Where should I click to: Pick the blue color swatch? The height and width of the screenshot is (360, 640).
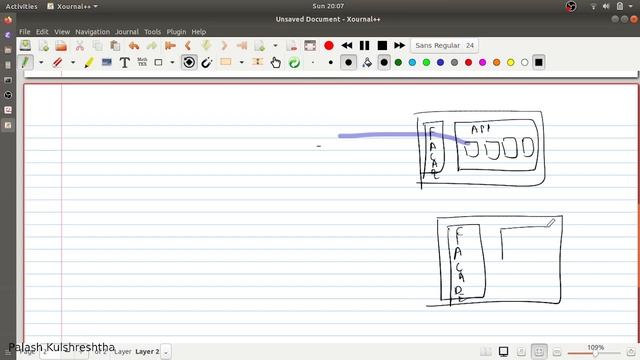click(x=440, y=62)
